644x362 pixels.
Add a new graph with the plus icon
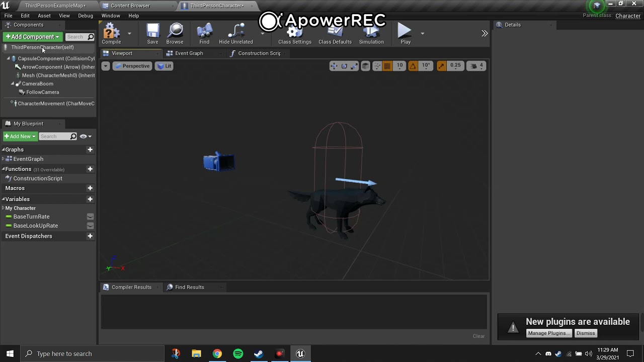[x=90, y=149]
